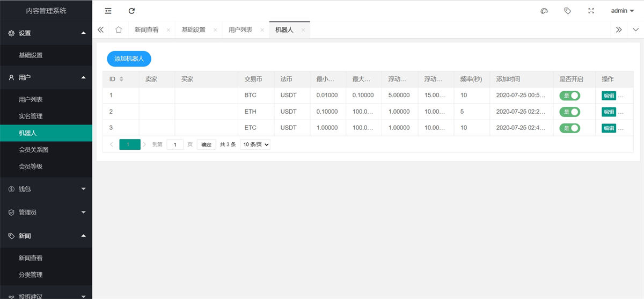Edit the BTC robot row

click(609, 96)
